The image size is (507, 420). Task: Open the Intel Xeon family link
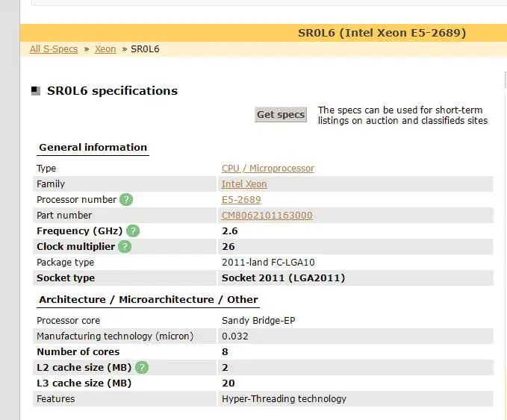coord(244,184)
